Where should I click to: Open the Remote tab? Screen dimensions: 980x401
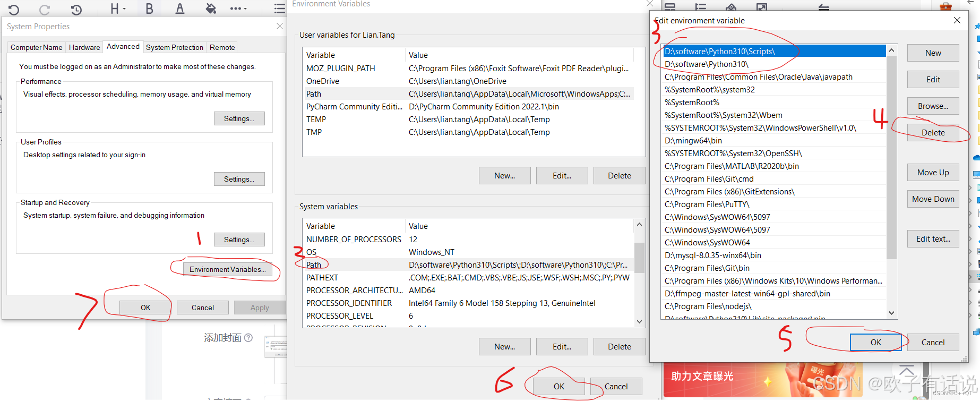click(222, 47)
